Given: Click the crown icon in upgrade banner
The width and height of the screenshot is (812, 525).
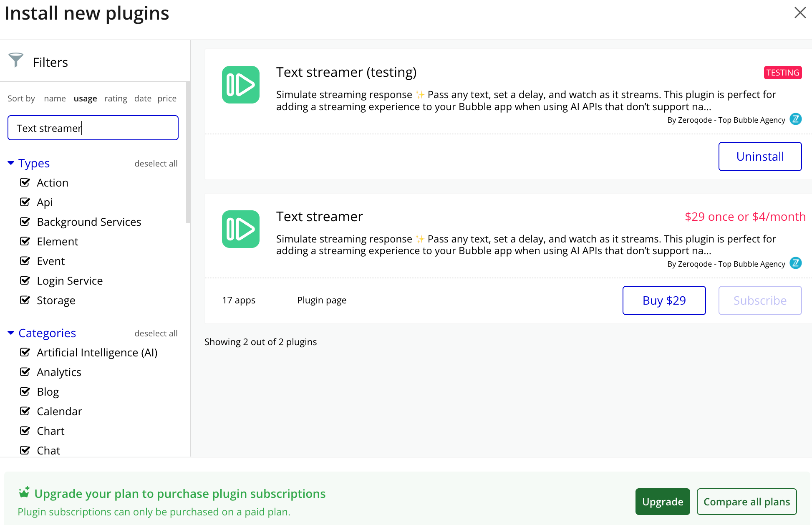Looking at the screenshot, I should pyautogui.click(x=24, y=492).
